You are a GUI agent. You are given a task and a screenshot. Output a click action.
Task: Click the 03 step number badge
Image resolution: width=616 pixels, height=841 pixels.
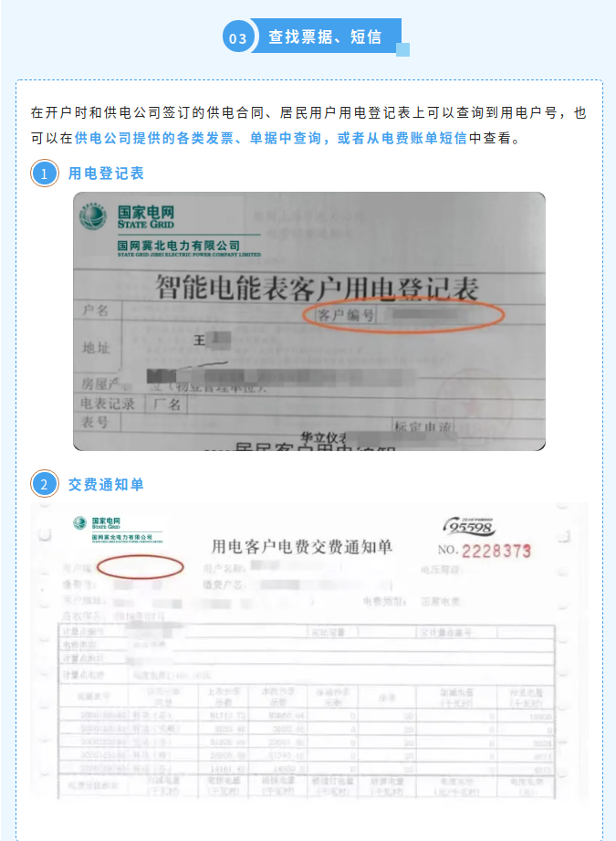pyautogui.click(x=237, y=37)
